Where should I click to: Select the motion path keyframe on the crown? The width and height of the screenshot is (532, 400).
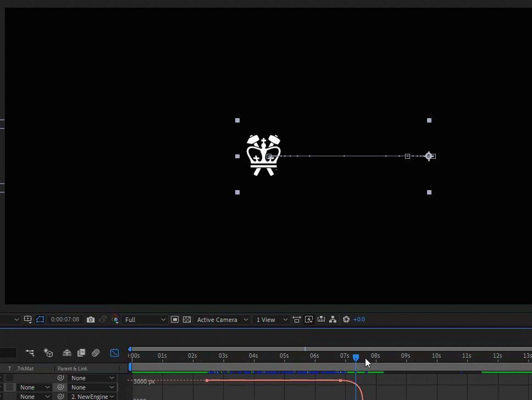pyautogui.click(x=269, y=157)
